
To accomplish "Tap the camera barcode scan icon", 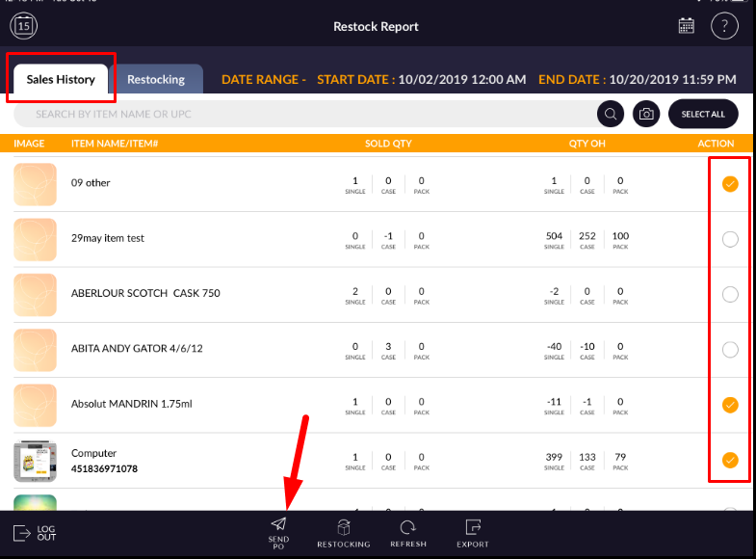I will tap(647, 114).
